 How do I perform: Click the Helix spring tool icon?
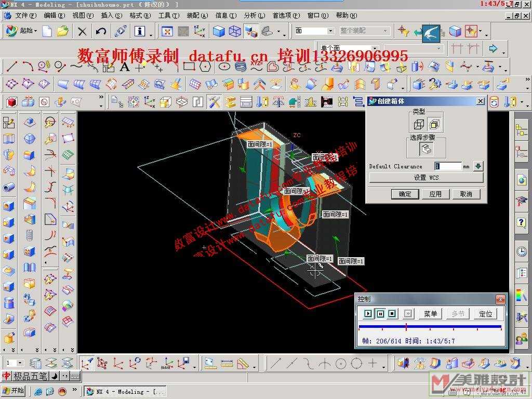click(240, 66)
